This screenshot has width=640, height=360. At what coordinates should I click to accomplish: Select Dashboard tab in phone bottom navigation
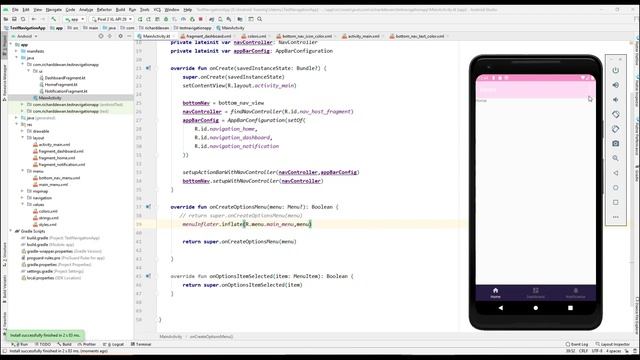[536, 293]
